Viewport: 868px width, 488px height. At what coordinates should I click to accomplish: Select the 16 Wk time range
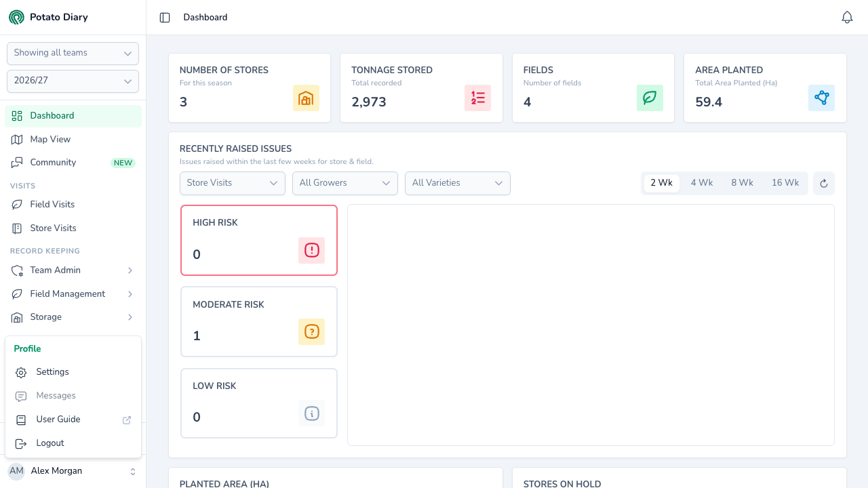coord(785,183)
